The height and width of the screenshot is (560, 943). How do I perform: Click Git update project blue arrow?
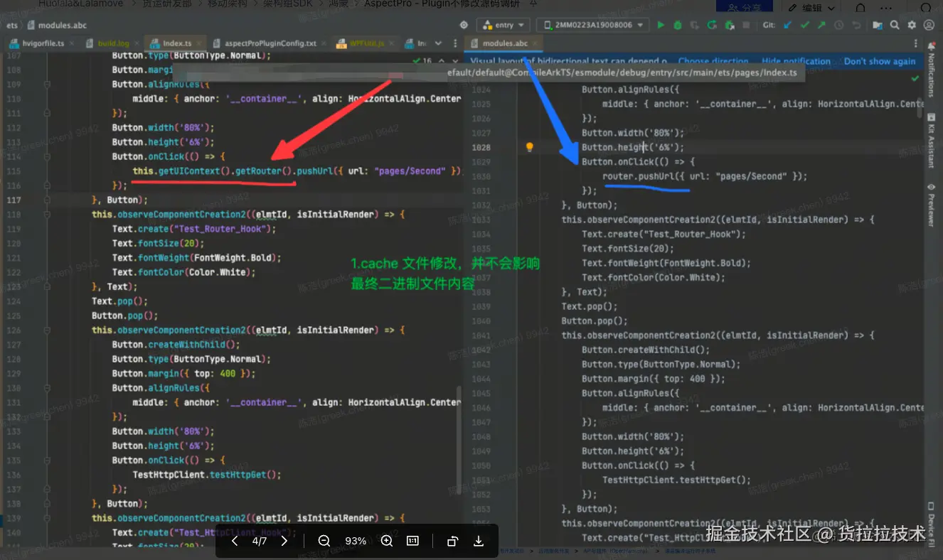click(x=786, y=25)
